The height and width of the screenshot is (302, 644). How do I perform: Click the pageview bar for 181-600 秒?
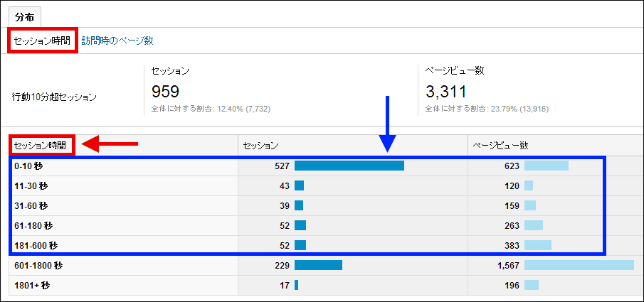537,245
